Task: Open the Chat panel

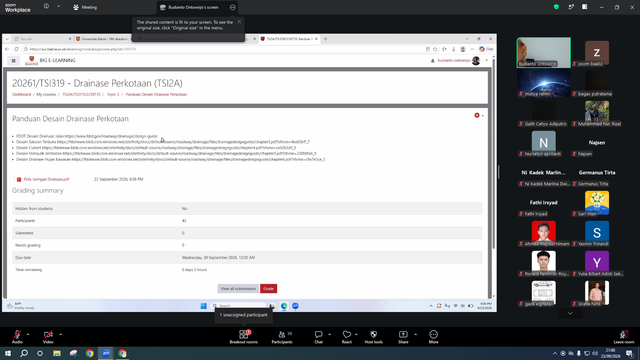Action: point(318,337)
